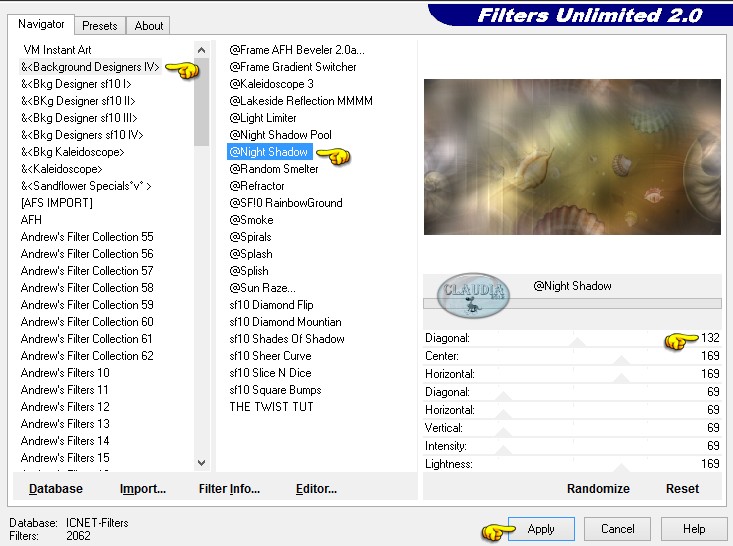This screenshot has height=546, width=733.
Task: Choose @SF!0 RainbowGround filter
Action: click(286, 203)
